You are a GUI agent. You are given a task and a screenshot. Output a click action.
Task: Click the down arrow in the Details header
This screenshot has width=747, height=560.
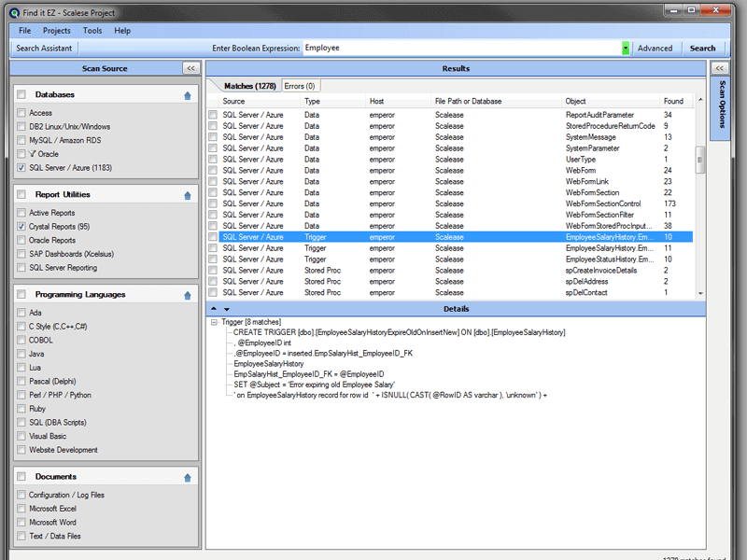(227, 309)
